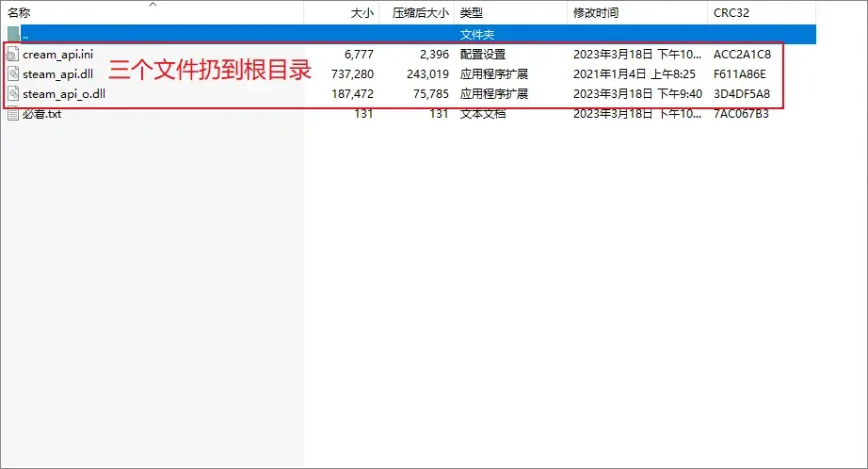Click the CRC32 column header
The width and height of the screenshot is (868, 469).
point(731,13)
